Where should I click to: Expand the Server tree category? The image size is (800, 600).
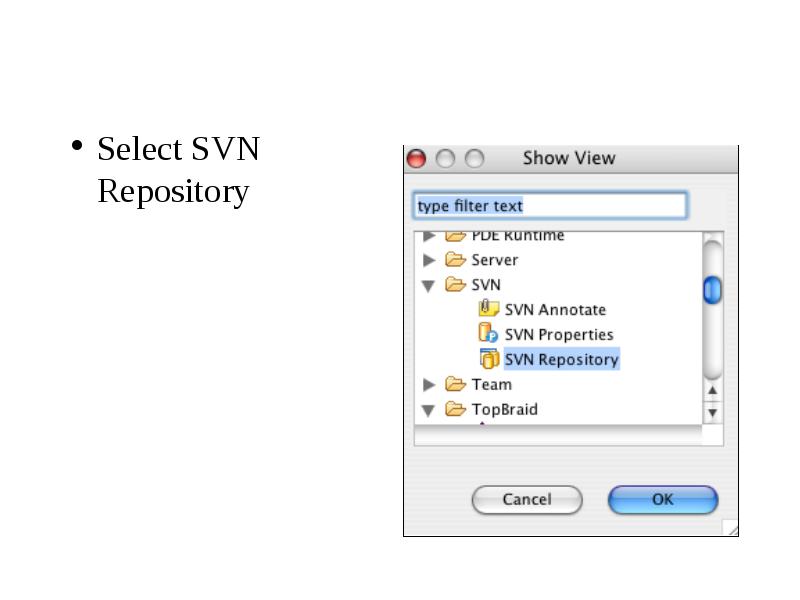(429, 260)
